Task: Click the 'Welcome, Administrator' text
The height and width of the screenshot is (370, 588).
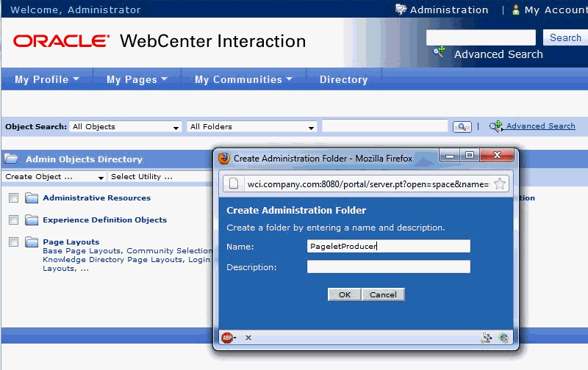Action: pyautogui.click(x=76, y=10)
